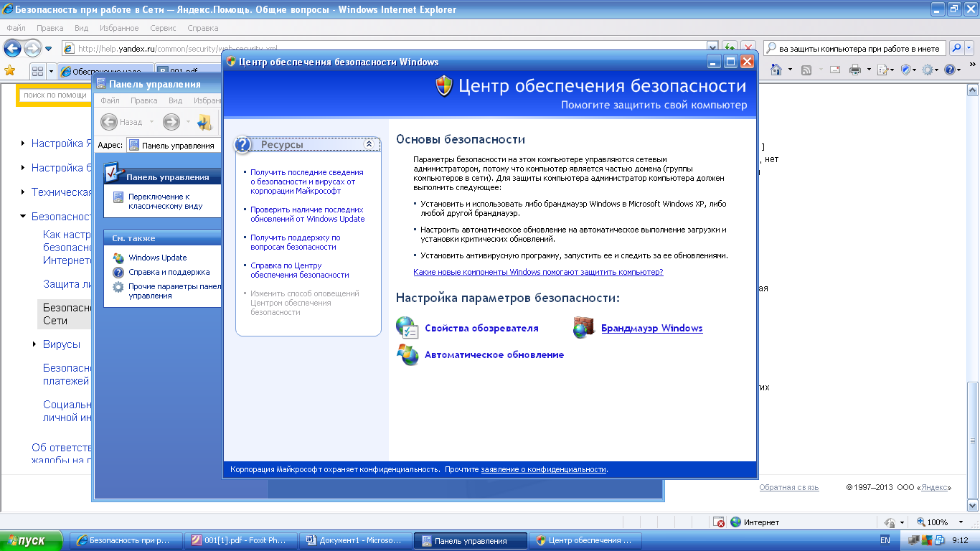Click the Read Mail icon in IE toolbar

click(835, 70)
